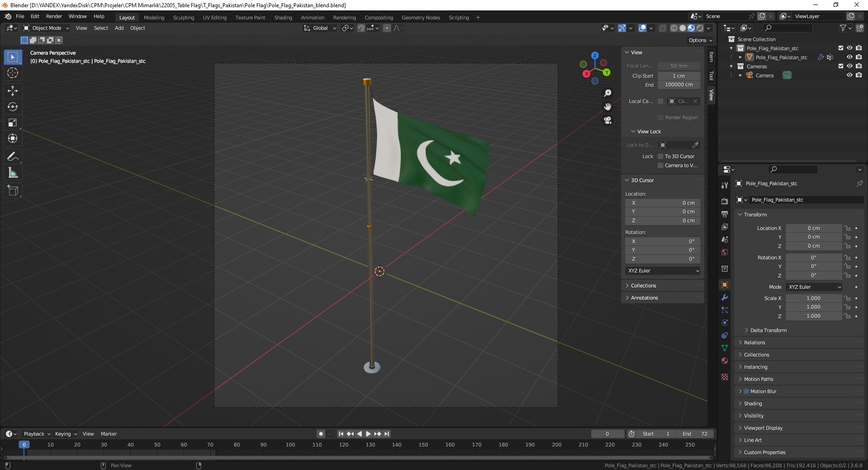Open the Render menu
Image resolution: width=868 pixels, height=470 pixels.
click(54, 16)
